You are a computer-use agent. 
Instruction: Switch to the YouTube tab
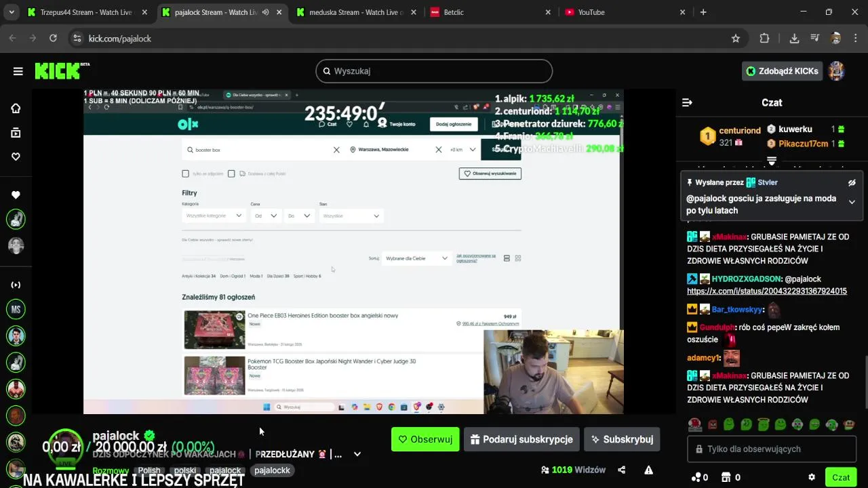click(x=626, y=12)
